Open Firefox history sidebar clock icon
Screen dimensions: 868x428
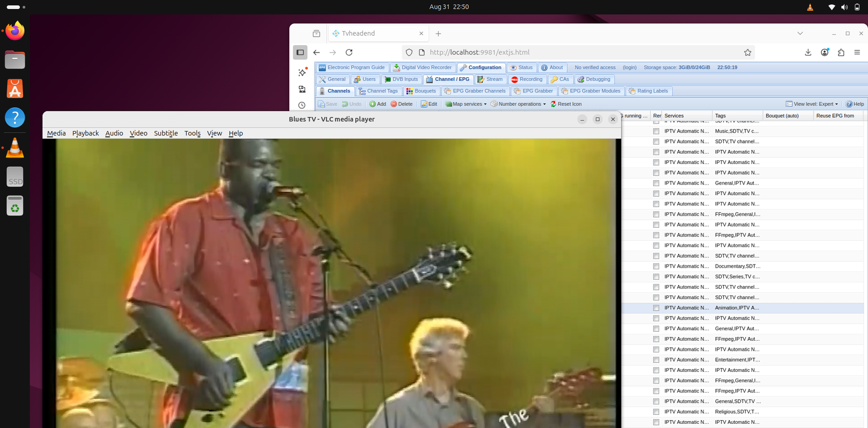click(x=302, y=105)
